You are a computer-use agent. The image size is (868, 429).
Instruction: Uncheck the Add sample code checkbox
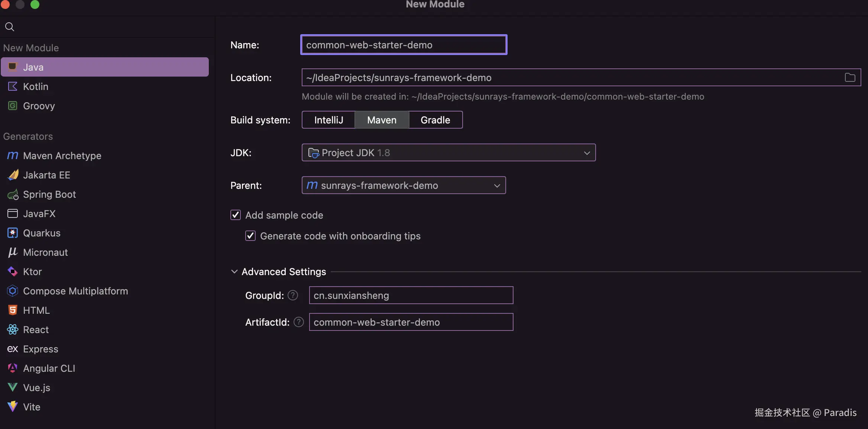click(236, 215)
